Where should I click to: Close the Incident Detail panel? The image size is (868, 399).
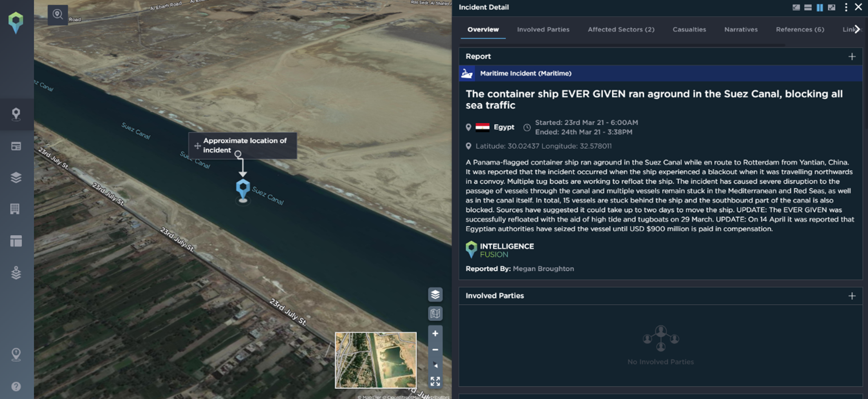[858, 7]
